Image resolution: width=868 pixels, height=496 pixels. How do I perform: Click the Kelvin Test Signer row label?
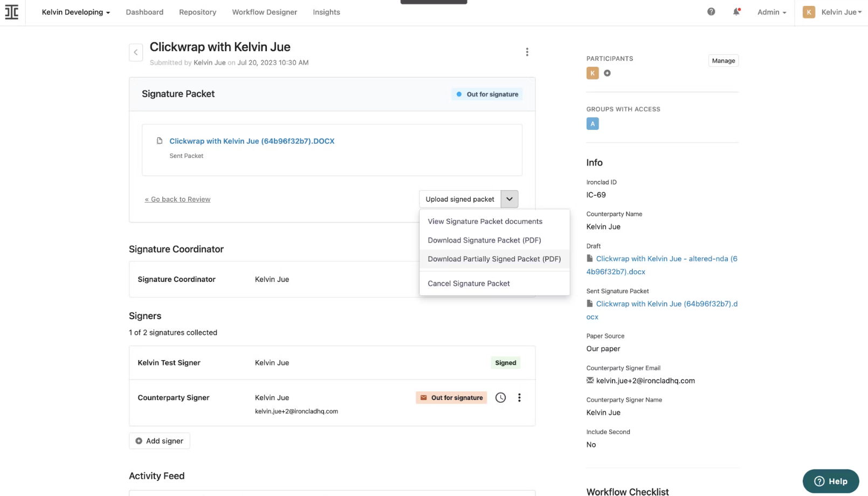pos(169,363)
